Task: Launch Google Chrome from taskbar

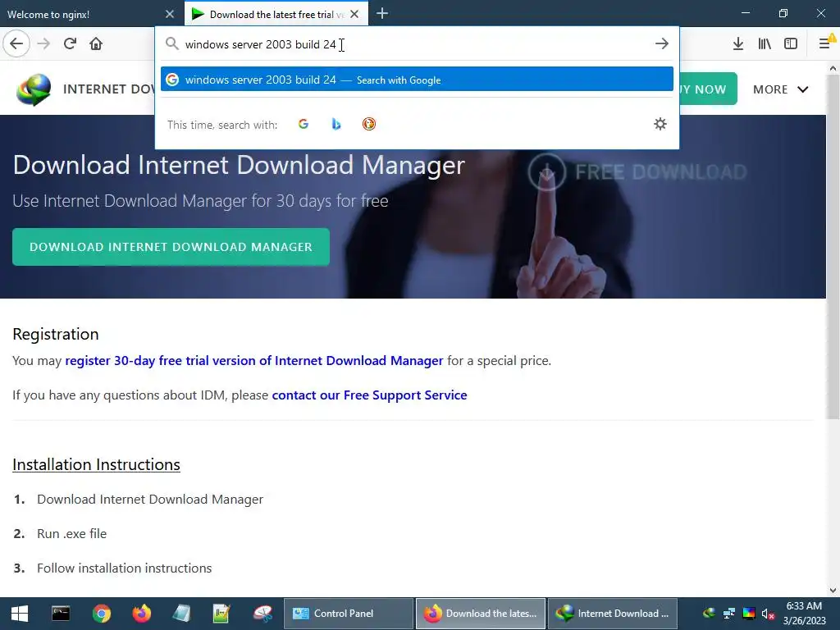Action: pos(101,614)
